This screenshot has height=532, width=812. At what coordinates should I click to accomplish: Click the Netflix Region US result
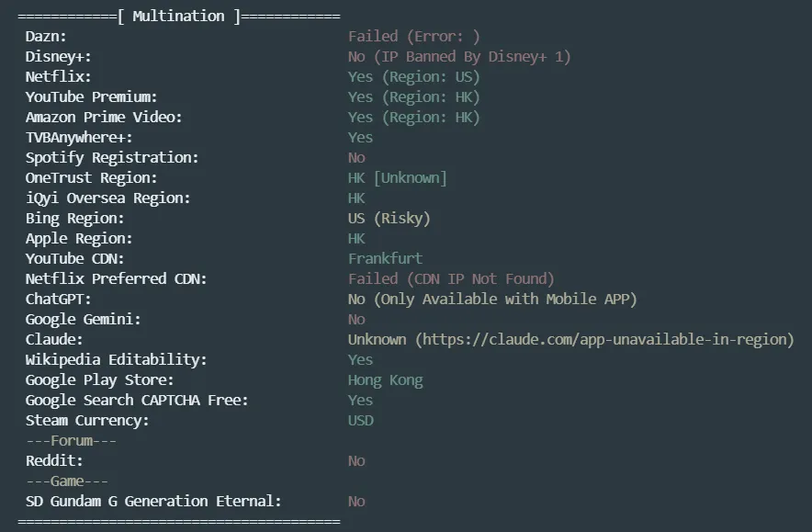413,77
